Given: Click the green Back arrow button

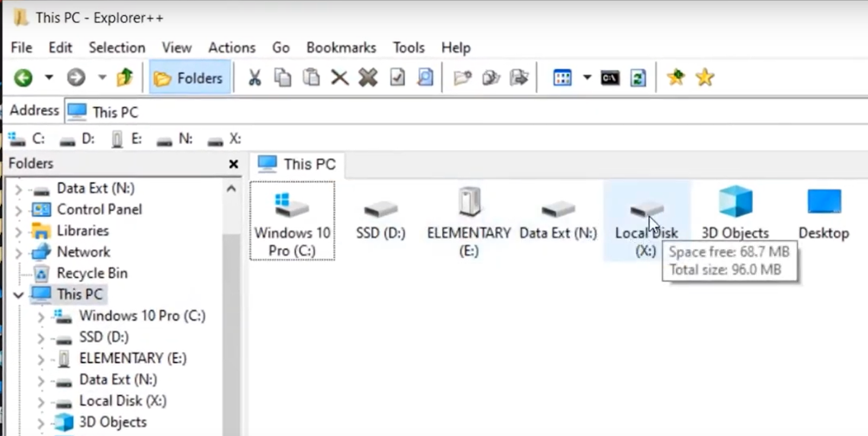Looking at the screenshot, I should coord(23,78).
